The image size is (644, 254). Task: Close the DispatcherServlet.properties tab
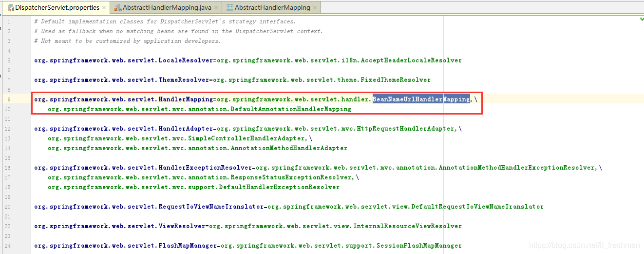(x=105, y=8)
